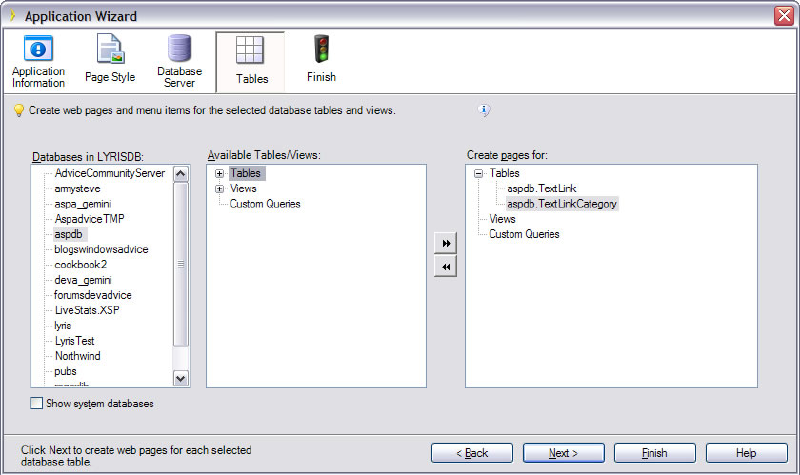800x475 pixels.
Task: Remove selected item with the double left arrow
Action: coord(445,266)
